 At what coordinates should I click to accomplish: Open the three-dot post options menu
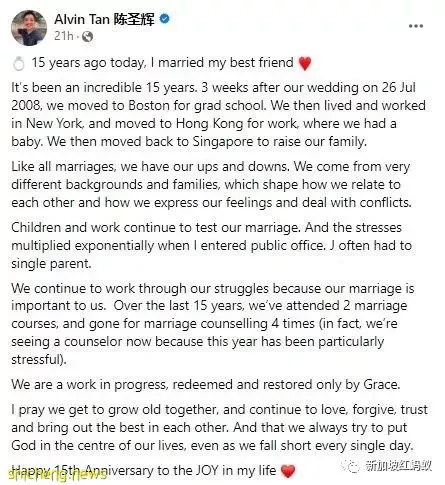tap(416, 26)
